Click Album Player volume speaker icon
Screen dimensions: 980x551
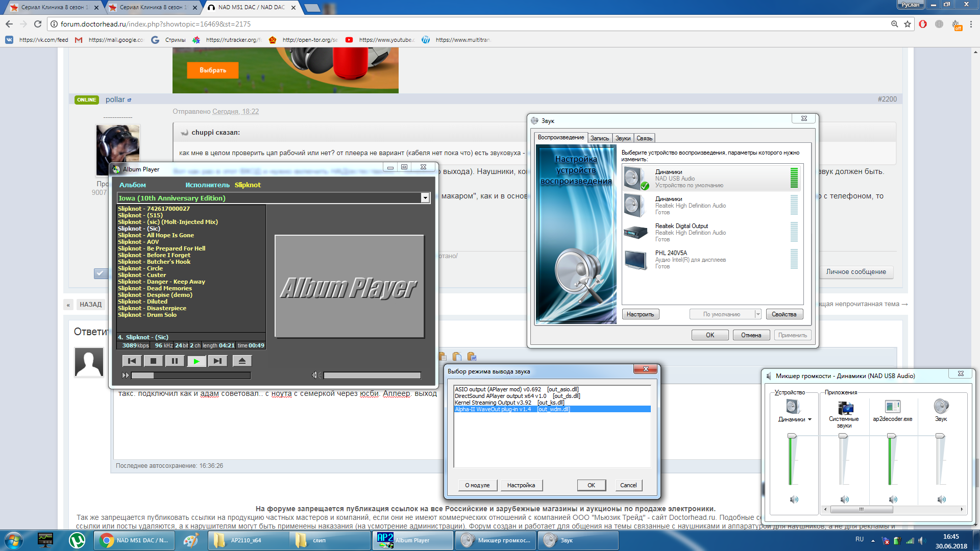click(315, 375)
